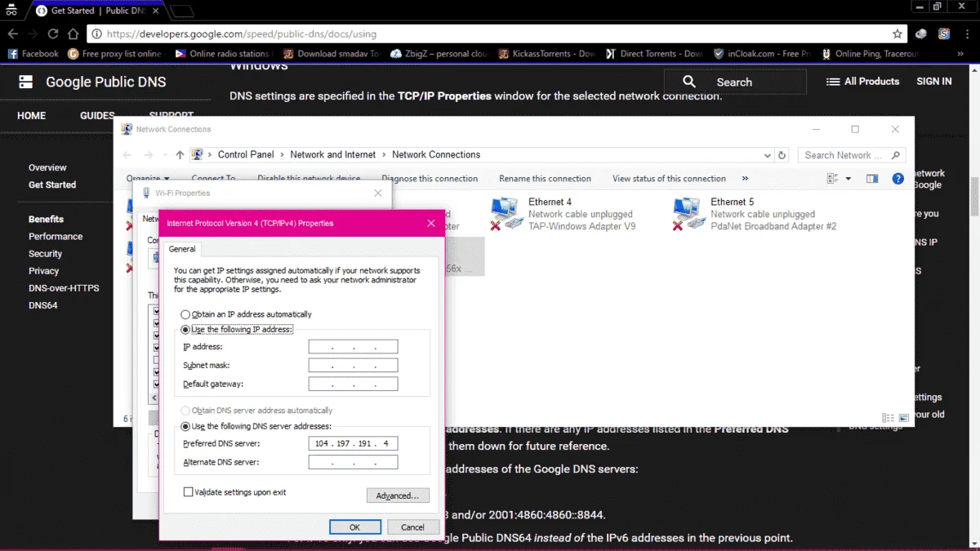Select the Ethernet 4 adapter
The height and width of the screenshot is (551, 980).
[x=562, y=214]
